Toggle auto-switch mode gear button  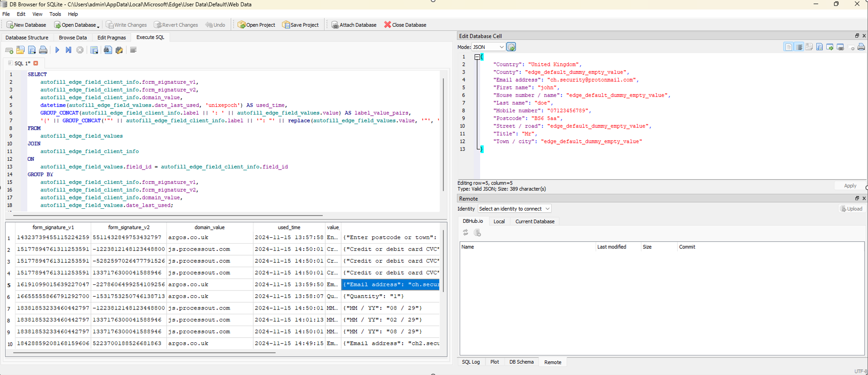click(x=511, y=47)
